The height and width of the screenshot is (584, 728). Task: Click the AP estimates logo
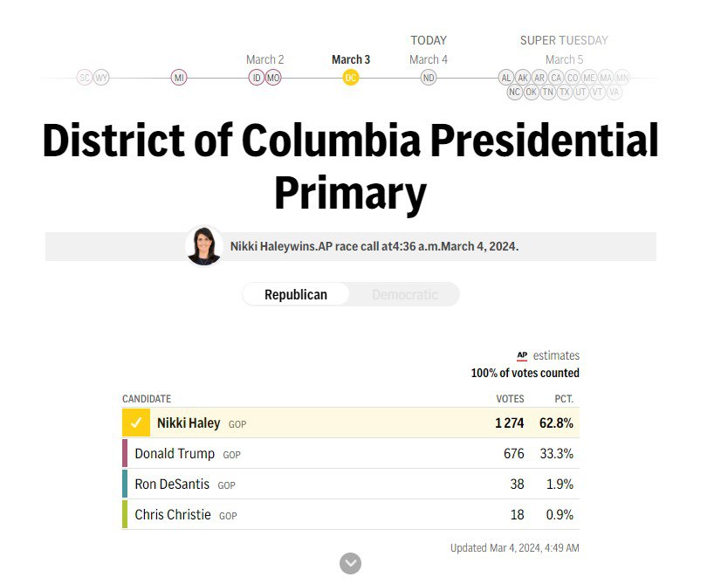pyautogui.click(x=522, y=355)
